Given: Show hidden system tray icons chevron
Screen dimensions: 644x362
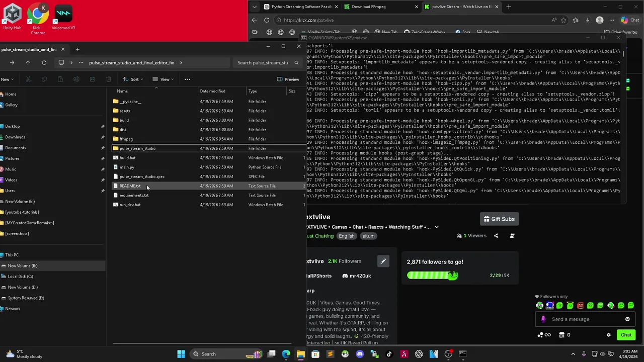Looking at the screenshot, I should 573,354.
